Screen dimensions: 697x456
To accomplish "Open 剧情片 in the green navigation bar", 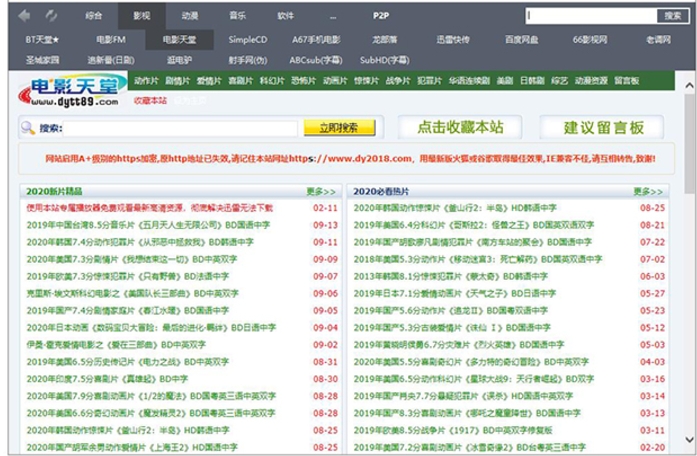I will [x=177, y=80].
